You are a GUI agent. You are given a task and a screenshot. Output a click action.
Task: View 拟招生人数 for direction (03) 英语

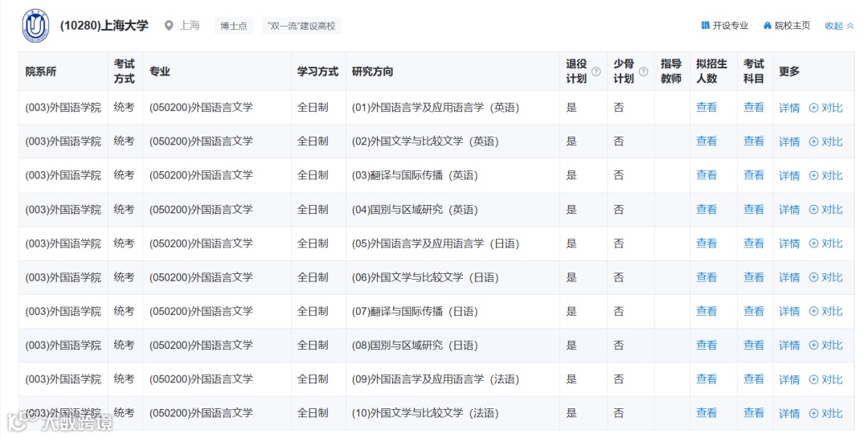(706, 175)
